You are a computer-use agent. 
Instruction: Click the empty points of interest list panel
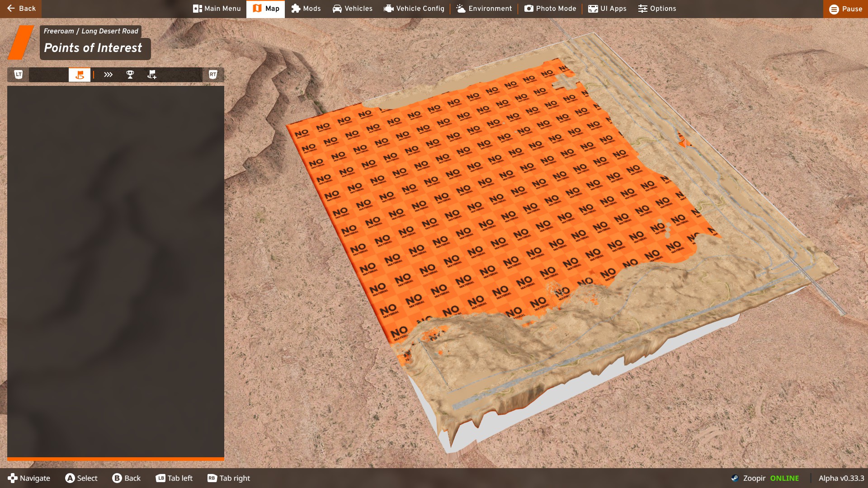[x=116, y=271]
